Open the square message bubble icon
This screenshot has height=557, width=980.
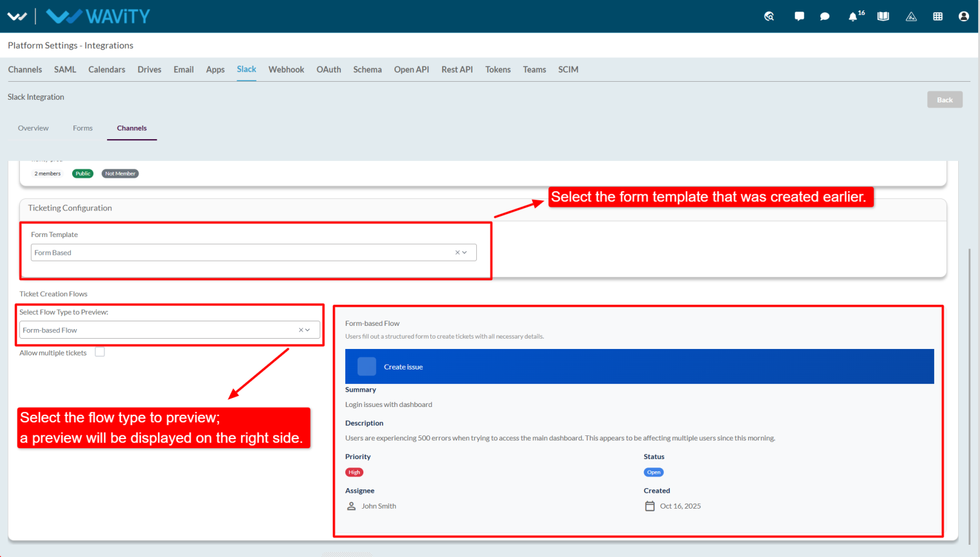point(799,16)
